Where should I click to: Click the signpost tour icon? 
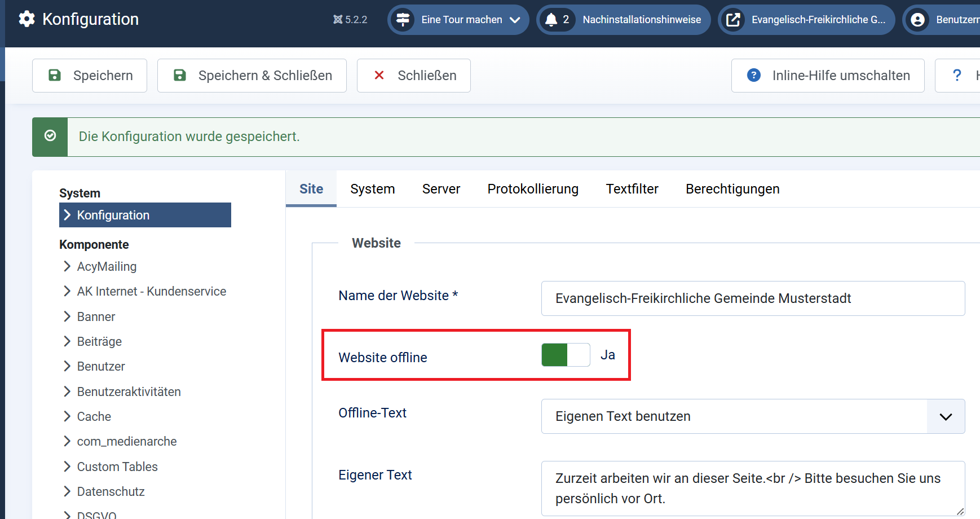[x=403, y=20]
